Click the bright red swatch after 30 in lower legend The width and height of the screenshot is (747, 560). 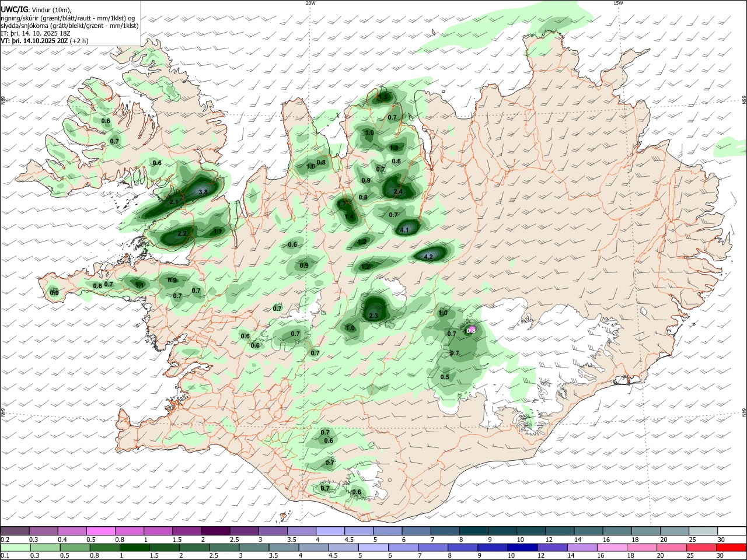731,548
